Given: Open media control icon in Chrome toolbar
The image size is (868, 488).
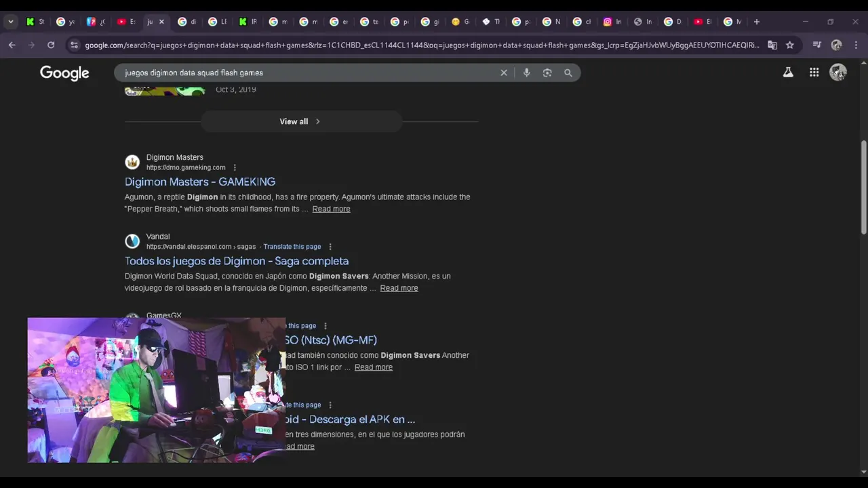Looking at the screenshot, I should pyautogui.click(x=816, y=45).
